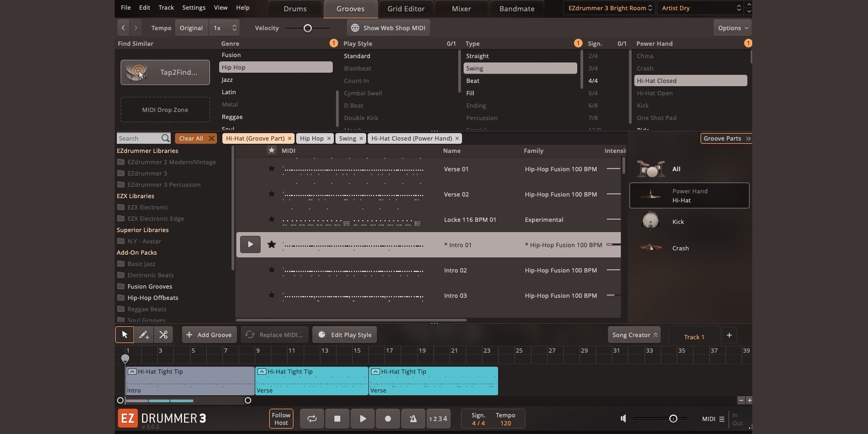Open the Options dropdown
868x434 pixels.
coord(732,28)
